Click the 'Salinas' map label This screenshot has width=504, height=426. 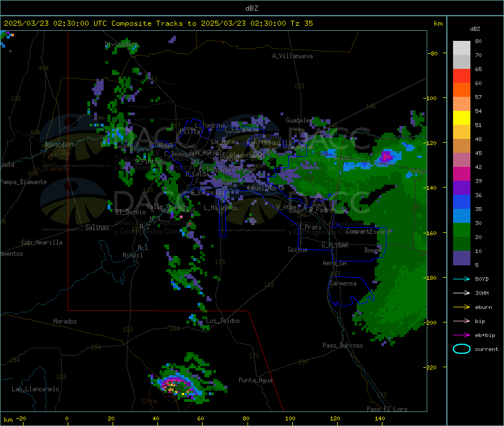(x=97, y=227)
